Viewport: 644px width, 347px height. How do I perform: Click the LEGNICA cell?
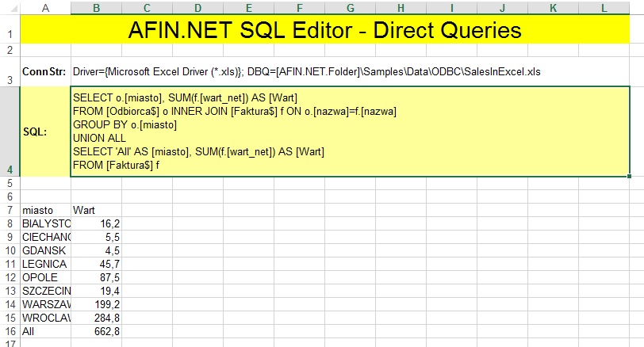pos(45,264)
